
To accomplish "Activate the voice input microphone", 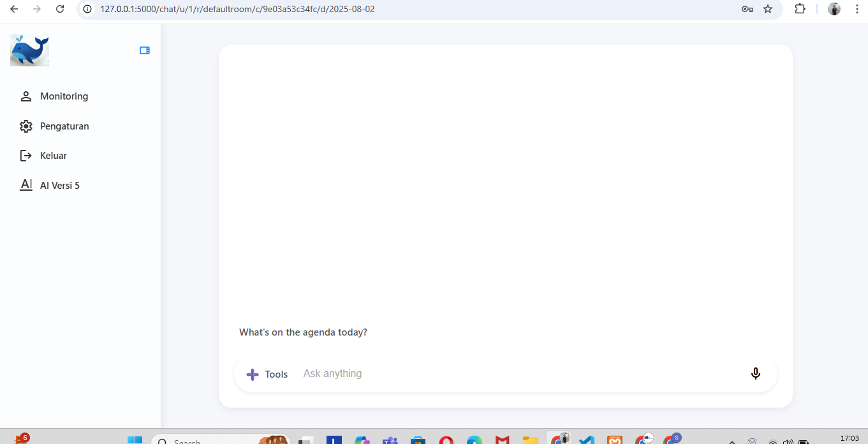I will tap(756, 374).
